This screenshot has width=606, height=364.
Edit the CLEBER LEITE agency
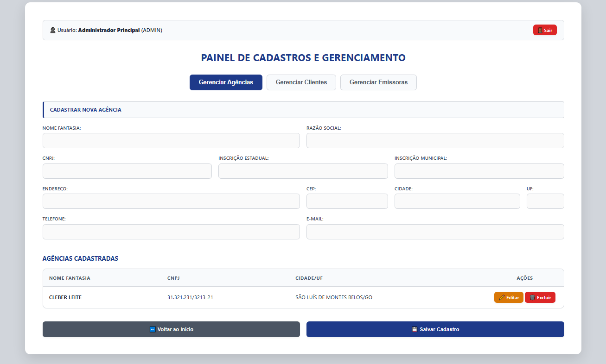pyautogui.click(x=509, y=297)
